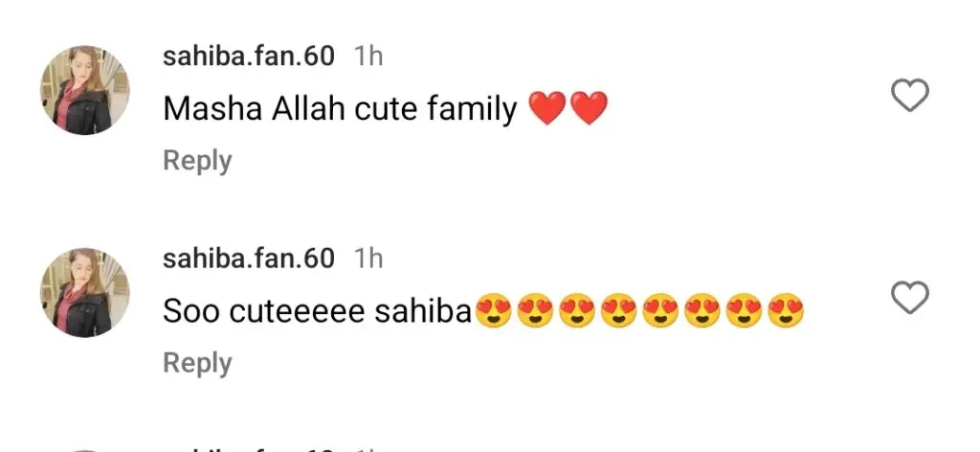Viewport: 980px width, 452px height.
Task: Click the "Soo cuteeeee sahiba" comment text
Action: pos(317,311)
